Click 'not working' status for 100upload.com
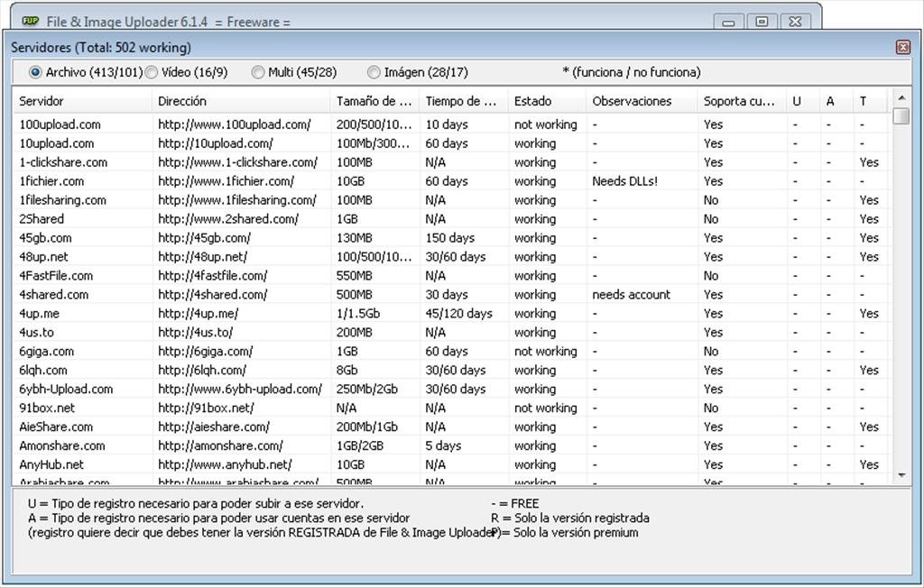The width and height of the screenshot is (924, 588). click(546, 124)
